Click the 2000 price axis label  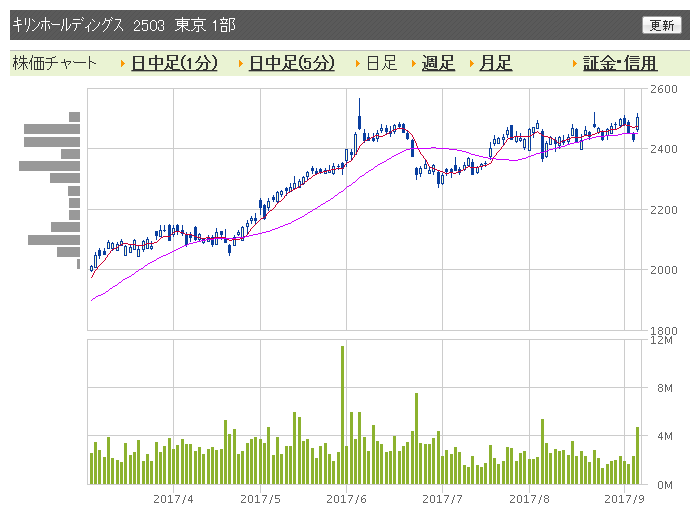664,270
